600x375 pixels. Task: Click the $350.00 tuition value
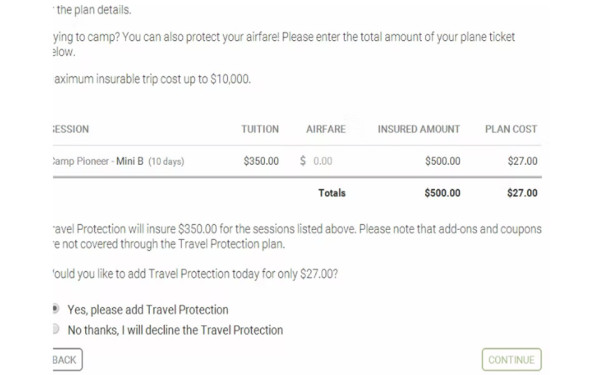[261, 161]
